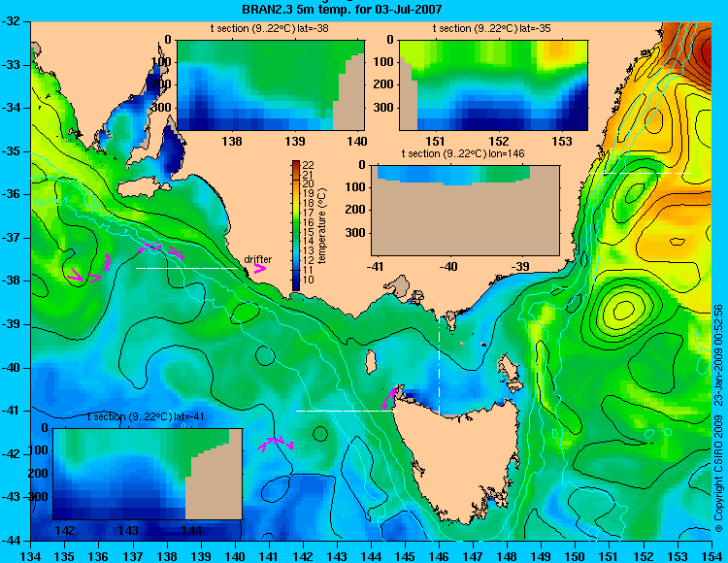The height and width of the screenshot is (563, 728).
Task: Open the lat=-41 temperature section inset plot
Action: tap(148, 474)
